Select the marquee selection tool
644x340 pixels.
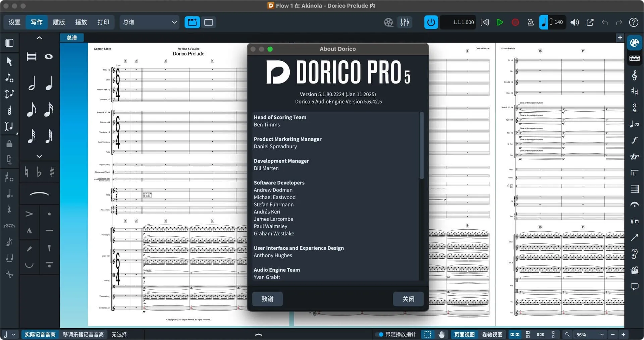click(x=427, y=334)
